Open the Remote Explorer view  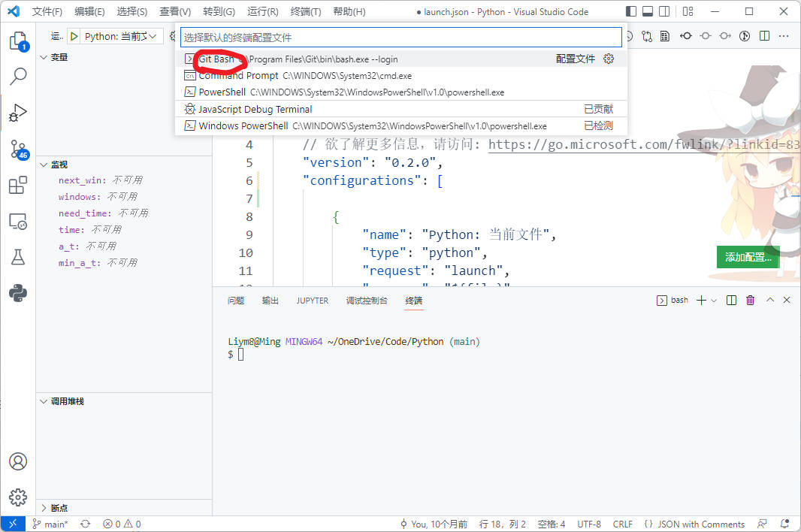[x=18, y=221]
